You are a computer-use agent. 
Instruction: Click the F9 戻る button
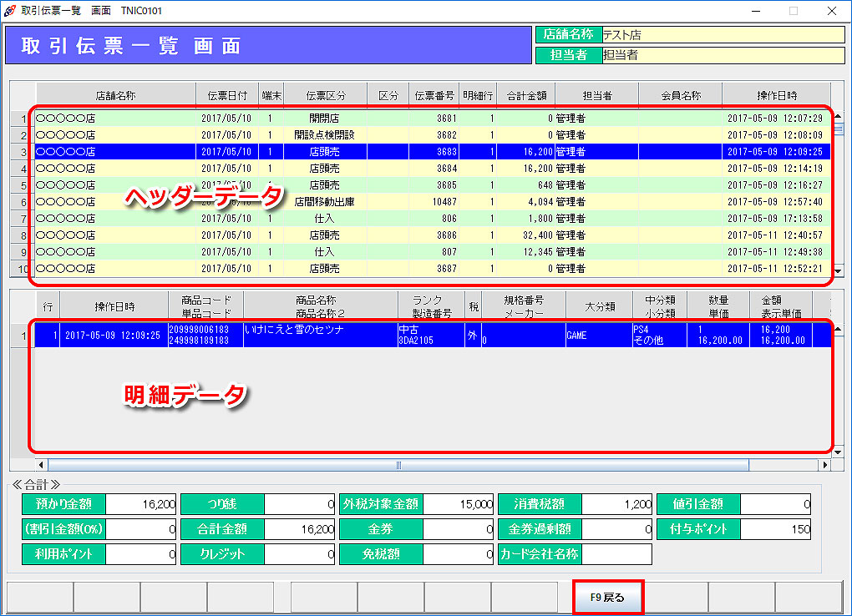(x=607, y=598)
